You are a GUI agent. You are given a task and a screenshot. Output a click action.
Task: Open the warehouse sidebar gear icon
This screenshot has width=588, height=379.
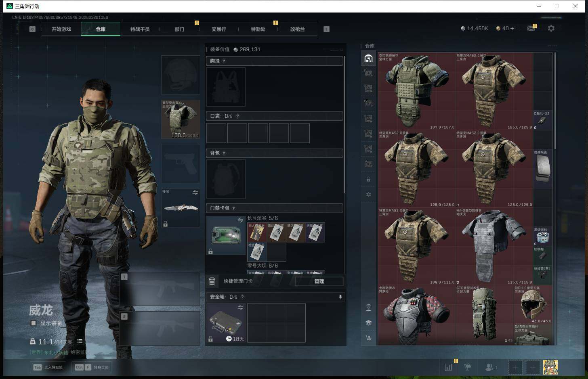coord(368,194)
